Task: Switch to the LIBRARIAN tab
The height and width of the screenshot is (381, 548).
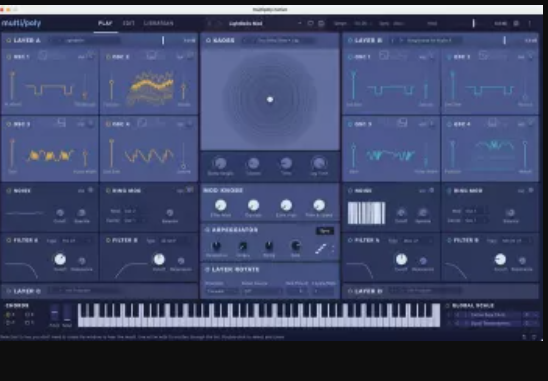Action: point(158,23)
